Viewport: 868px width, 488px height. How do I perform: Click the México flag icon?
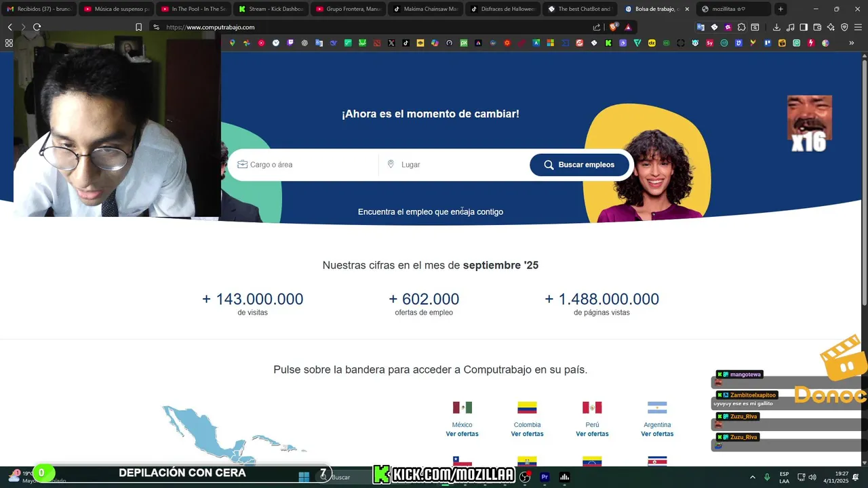click(x=462, y=407)
